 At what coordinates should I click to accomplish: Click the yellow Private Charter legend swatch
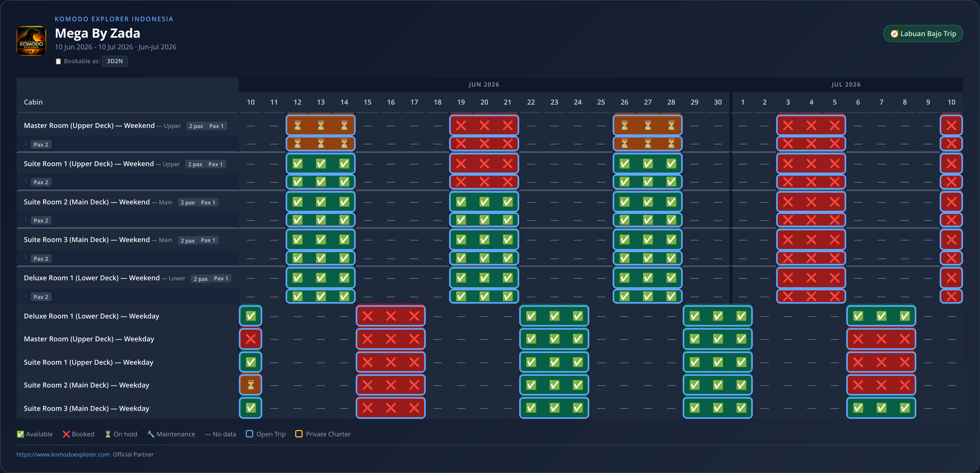[299, 434]
